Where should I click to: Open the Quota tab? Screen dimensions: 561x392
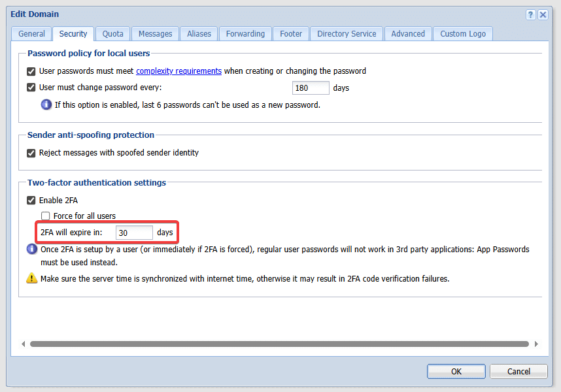pos(112,34)
